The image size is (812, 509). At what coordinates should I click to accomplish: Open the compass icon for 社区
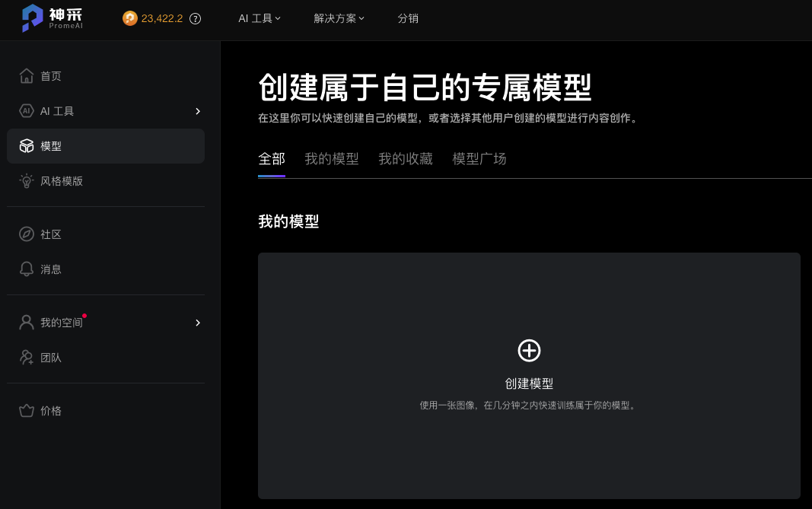[27, 234]
